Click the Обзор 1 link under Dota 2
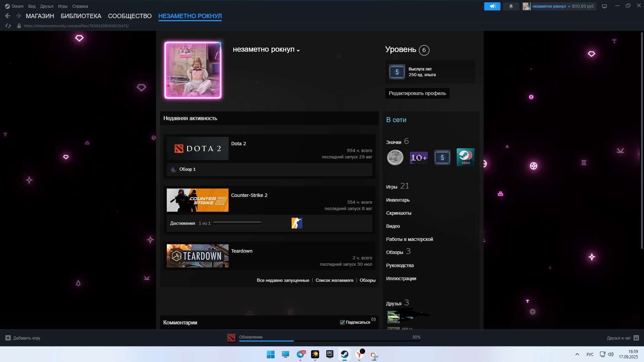Screen dimensions: 644x362 [x=187, y=169]
